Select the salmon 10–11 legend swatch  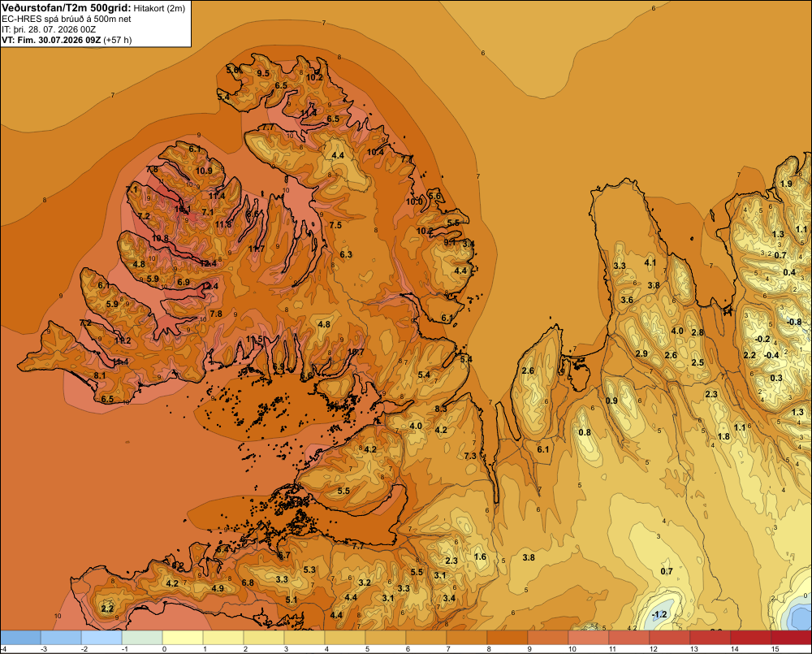(x=588, y=638)
